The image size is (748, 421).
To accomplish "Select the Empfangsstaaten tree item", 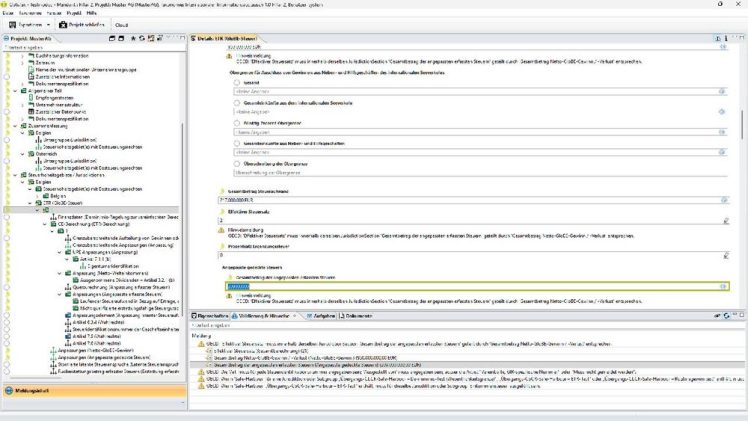I will 54,98.
